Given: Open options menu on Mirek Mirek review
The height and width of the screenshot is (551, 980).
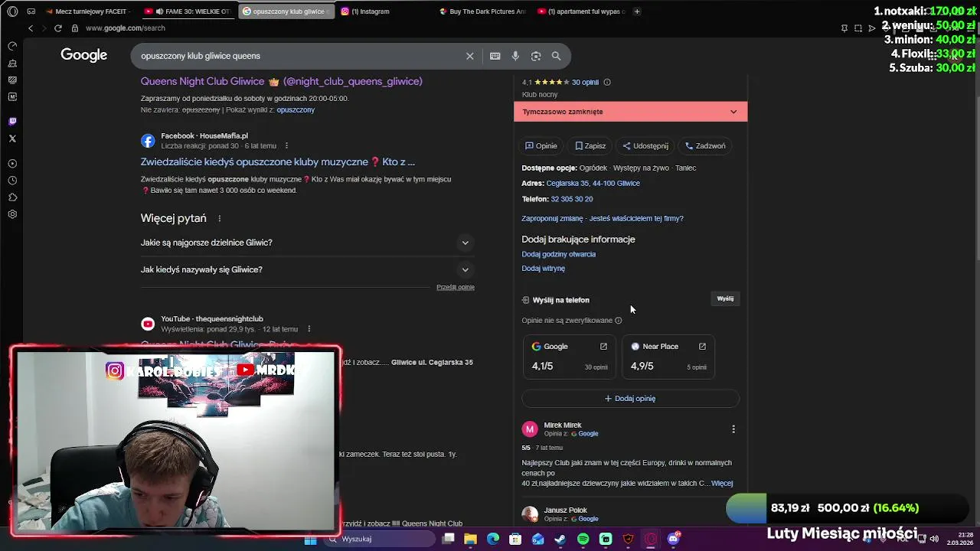Looking at the screenshot, I should (733, 429).
